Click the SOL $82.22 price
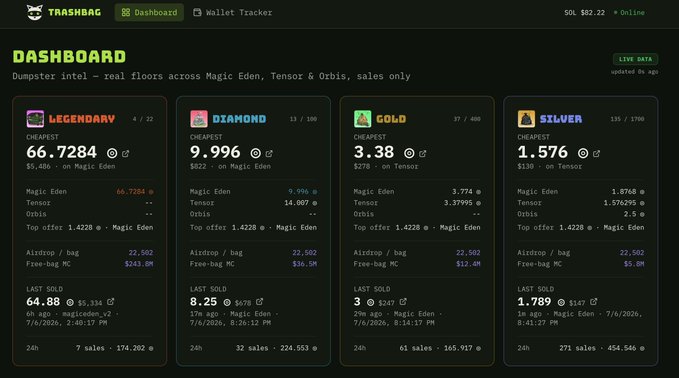 click(x=584, y=13)
